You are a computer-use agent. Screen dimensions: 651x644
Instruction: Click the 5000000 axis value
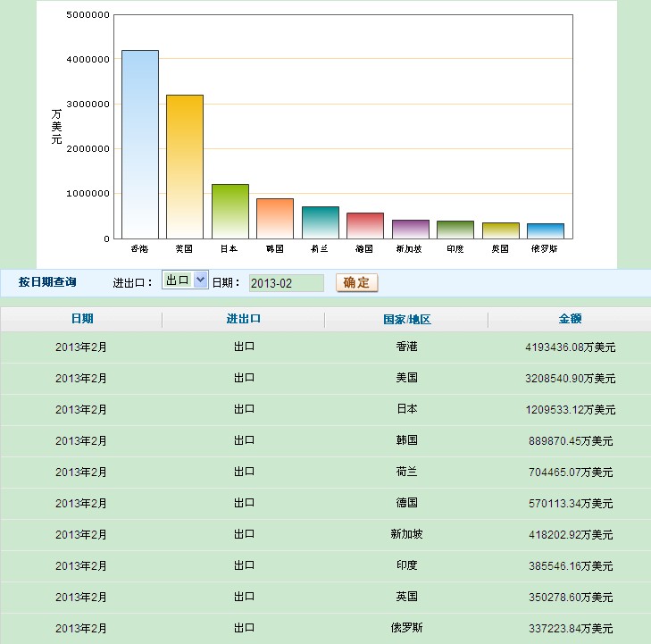88,15
